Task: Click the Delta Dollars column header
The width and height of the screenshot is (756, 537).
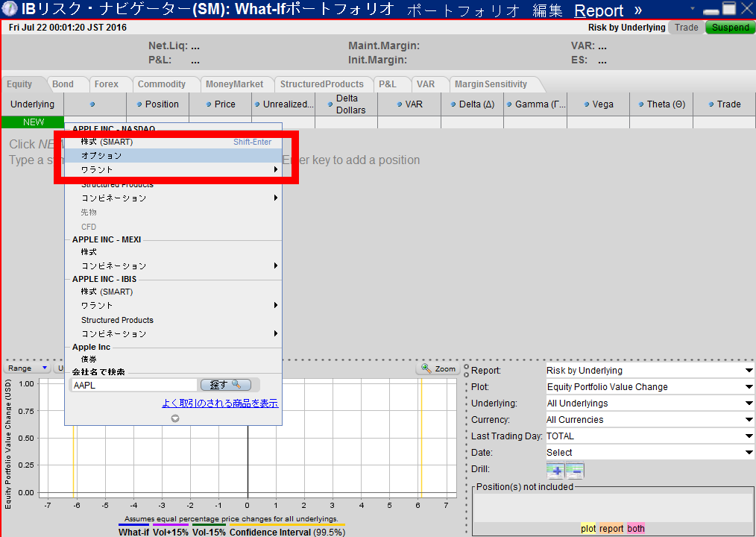Action: (346, 104)
